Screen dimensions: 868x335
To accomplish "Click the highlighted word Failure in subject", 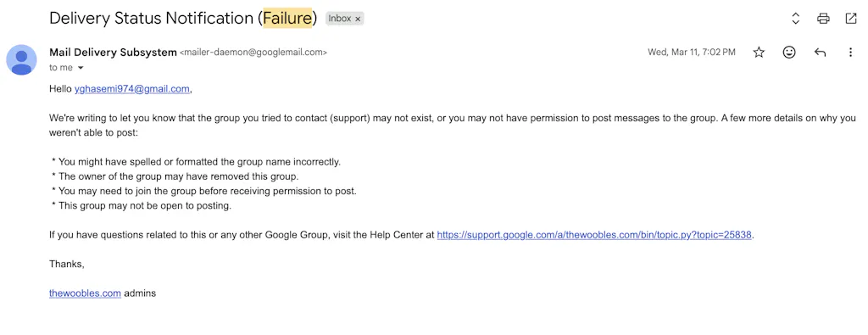I will [287, 19].
